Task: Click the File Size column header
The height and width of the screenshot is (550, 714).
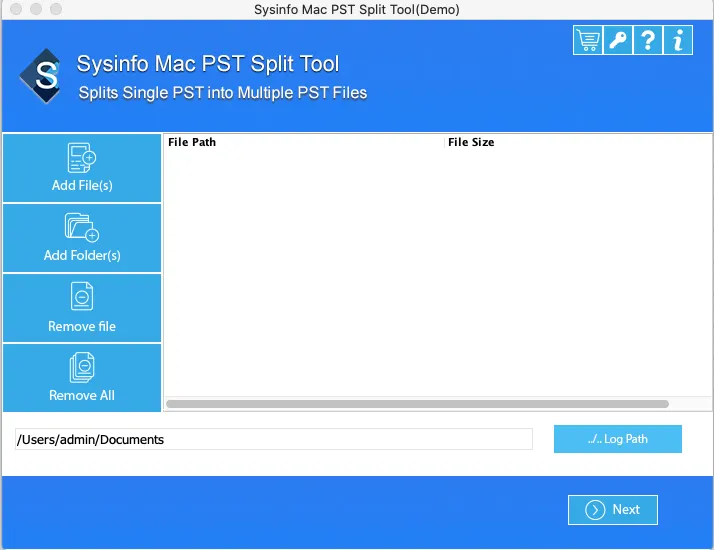Action: pyautogui.click(x=578, y=142)
